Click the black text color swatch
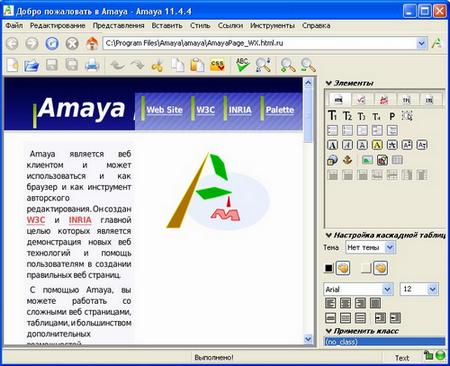 329,268
